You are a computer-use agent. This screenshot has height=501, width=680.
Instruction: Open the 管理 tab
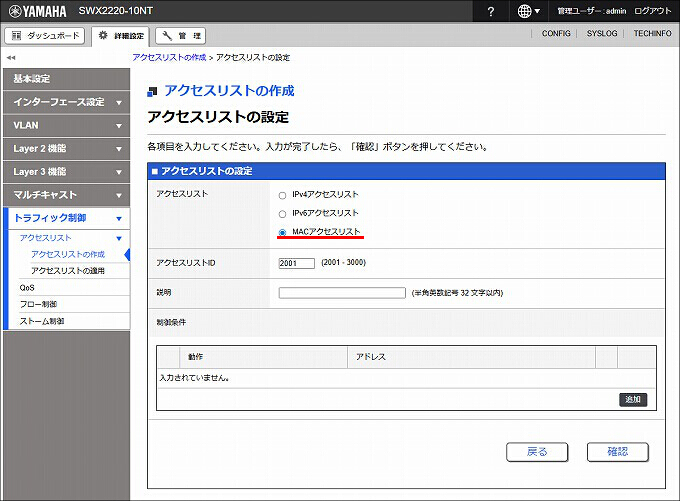[180, 36]
